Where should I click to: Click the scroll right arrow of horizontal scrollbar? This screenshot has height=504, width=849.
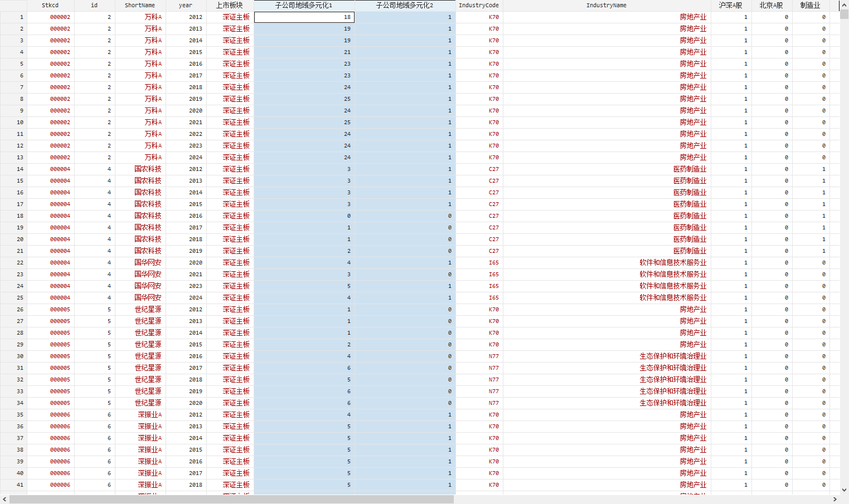pos(835,500)
